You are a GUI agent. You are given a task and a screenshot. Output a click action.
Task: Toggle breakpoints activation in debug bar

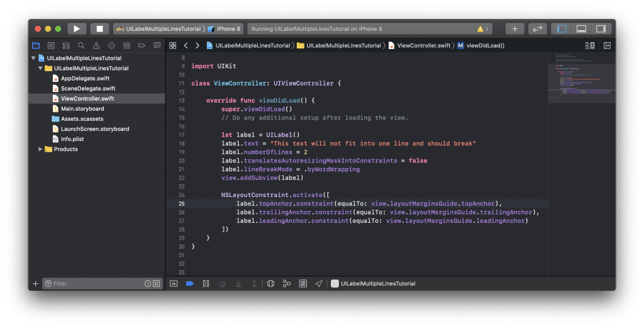tap(189, 284)
